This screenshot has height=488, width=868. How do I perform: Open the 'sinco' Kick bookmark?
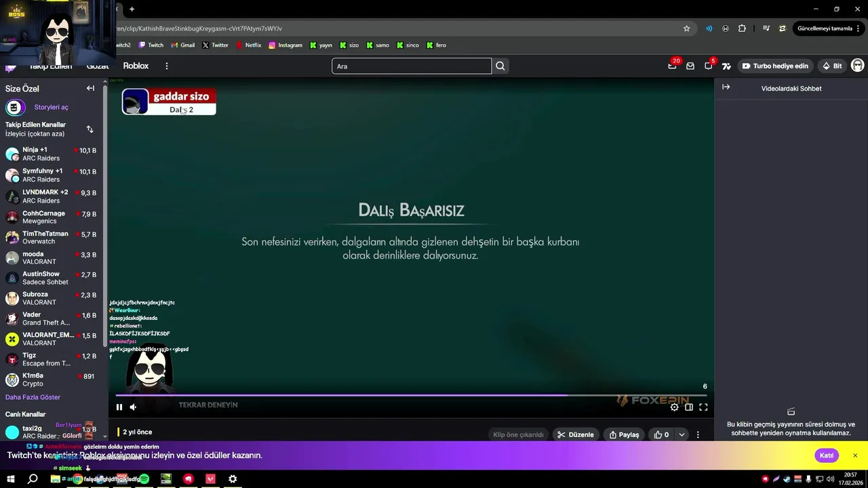(408, 45)
